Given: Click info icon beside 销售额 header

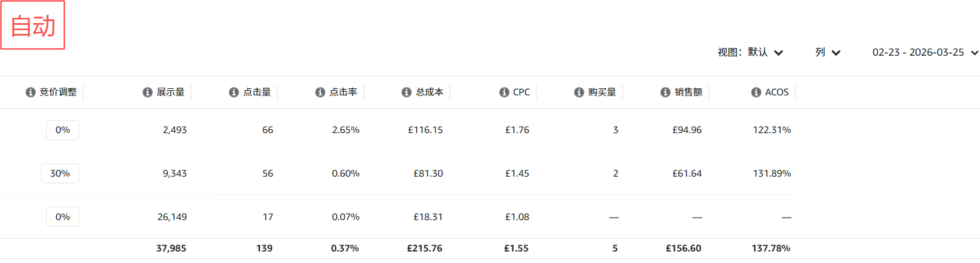Looking at the screenshot, I should click(665, 92).
